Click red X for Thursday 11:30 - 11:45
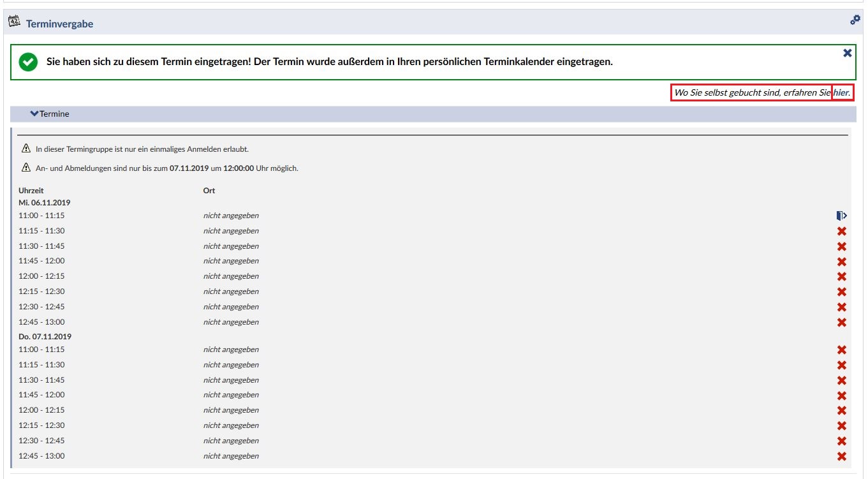The image size is (868, 479). 841,381
